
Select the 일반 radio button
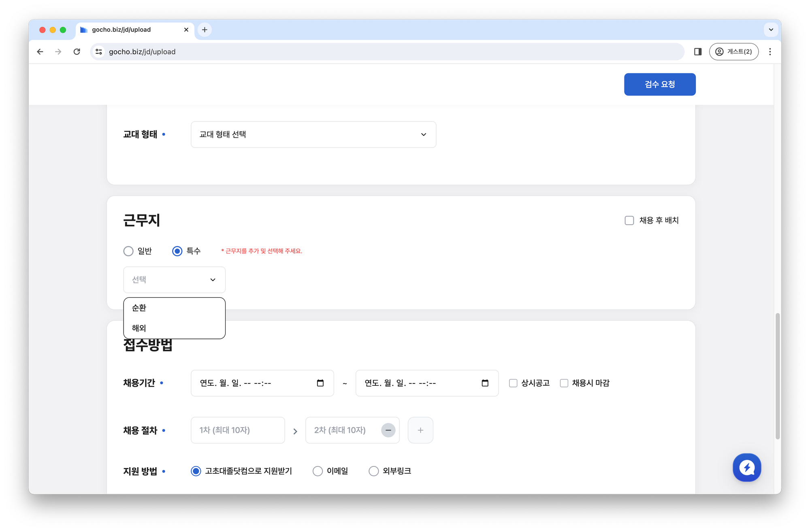coord(128,251)
